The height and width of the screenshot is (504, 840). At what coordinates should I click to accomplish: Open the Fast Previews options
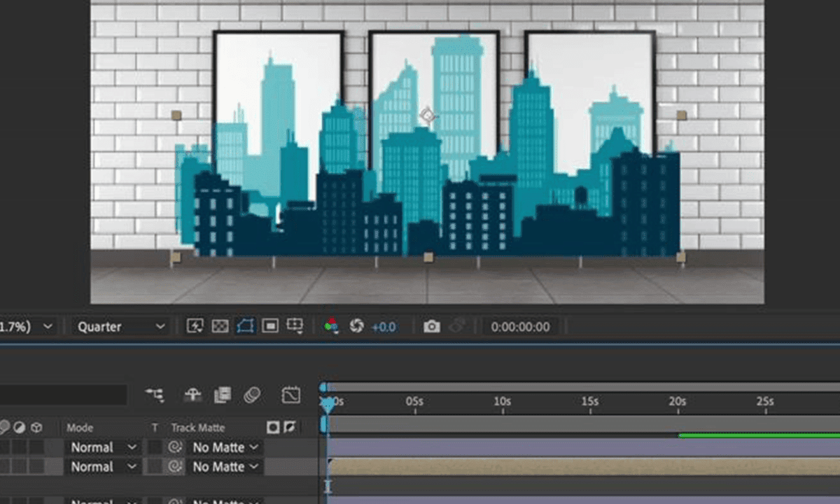coord(195,325)
